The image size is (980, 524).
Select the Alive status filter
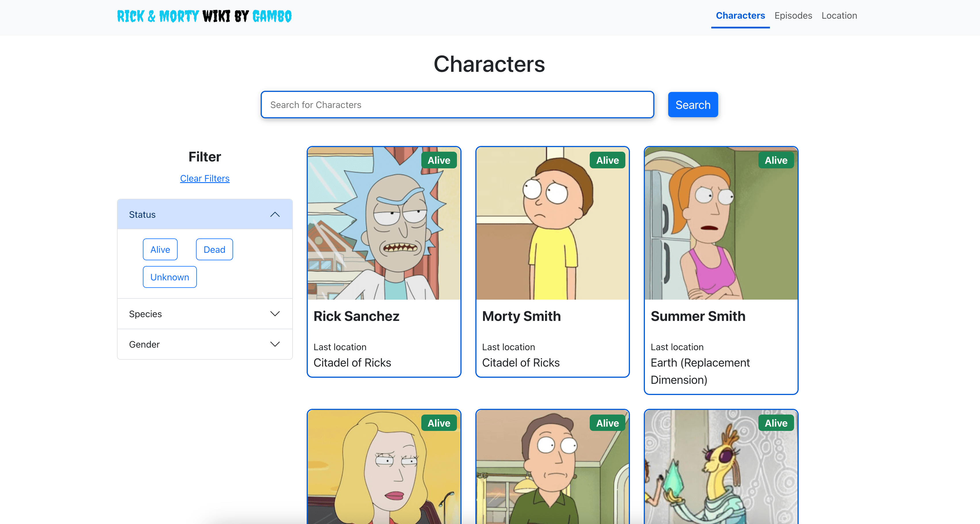click(160, 249)
